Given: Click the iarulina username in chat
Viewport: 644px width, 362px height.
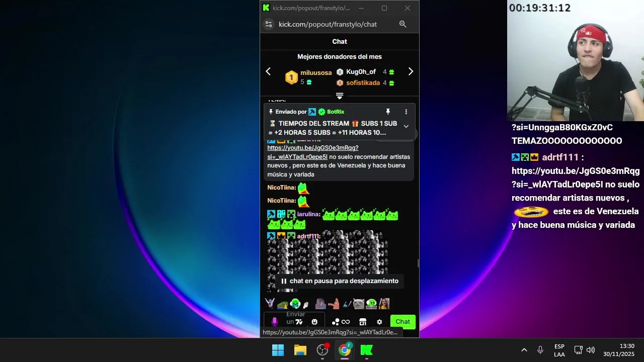Looking at the screenshot, I should pyautogui.click(x=308, y=214).
